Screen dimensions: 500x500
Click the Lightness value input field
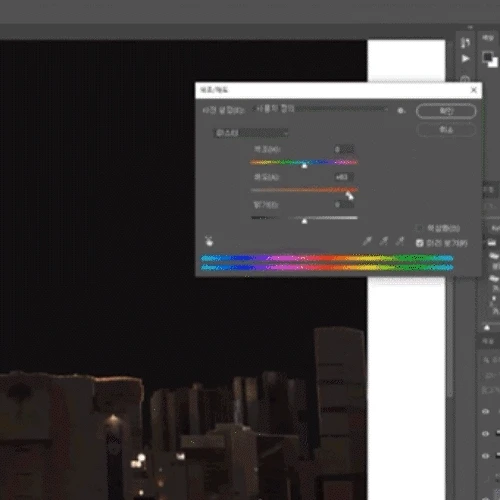344,205
